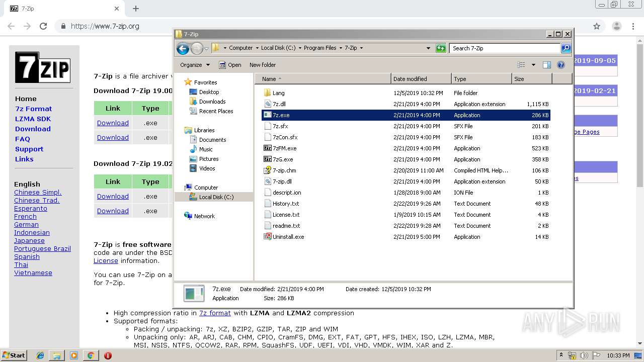Sort by the Name column header

coord(323,79)
